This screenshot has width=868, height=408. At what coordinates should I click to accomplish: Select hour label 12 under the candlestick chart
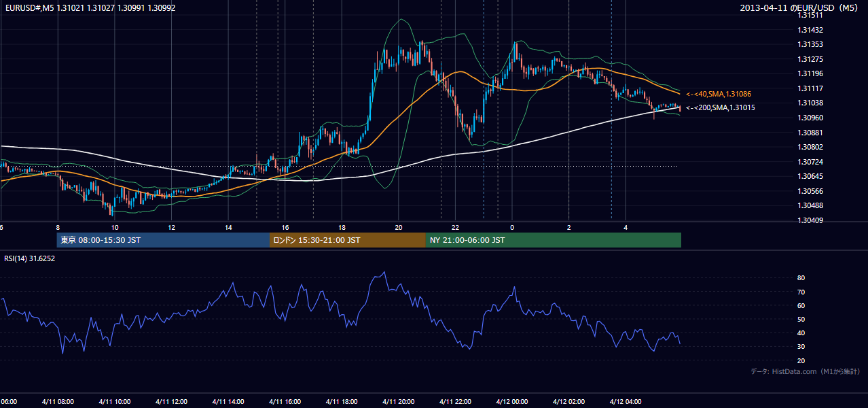click(x=171, y=227)
